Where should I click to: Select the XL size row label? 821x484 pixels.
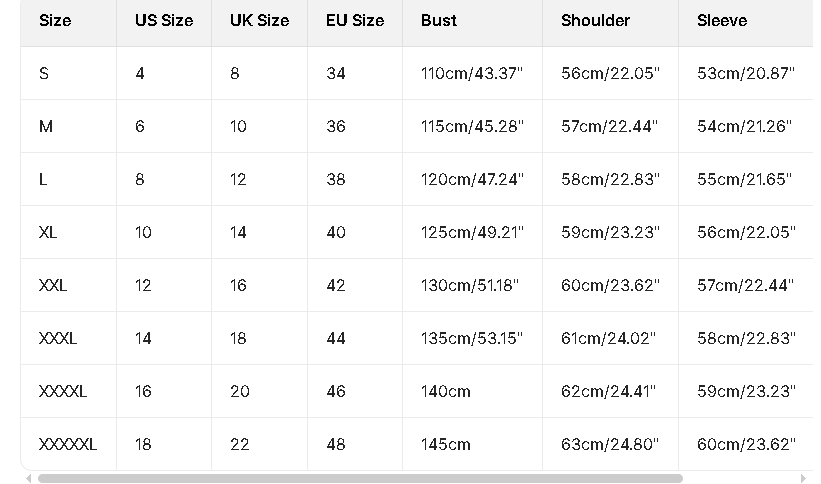[x=48, y=232]
